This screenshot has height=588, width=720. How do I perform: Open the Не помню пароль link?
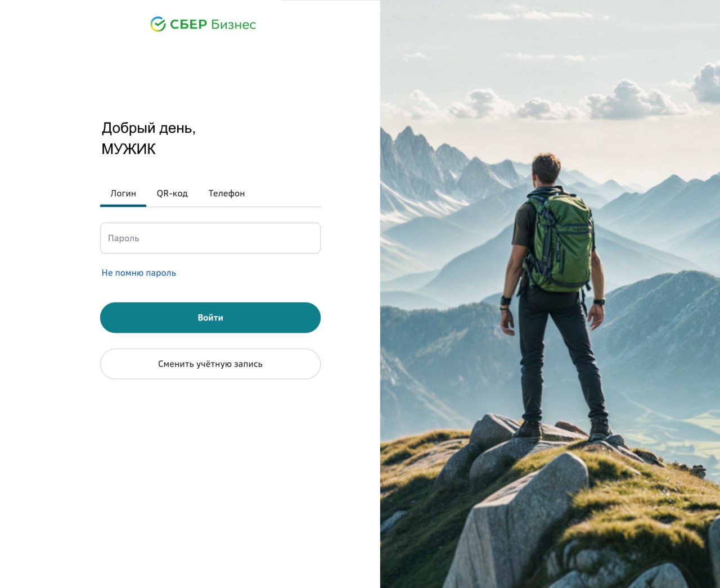139,273
